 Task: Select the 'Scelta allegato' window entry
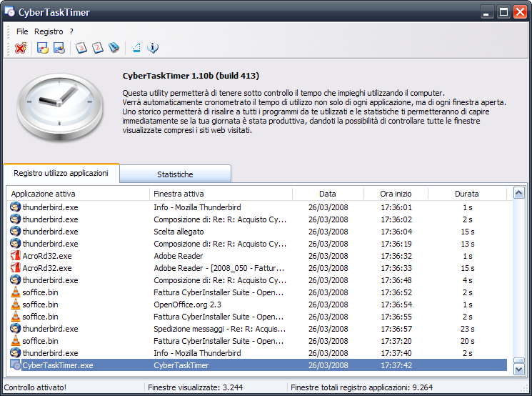[x=179, y=232]
